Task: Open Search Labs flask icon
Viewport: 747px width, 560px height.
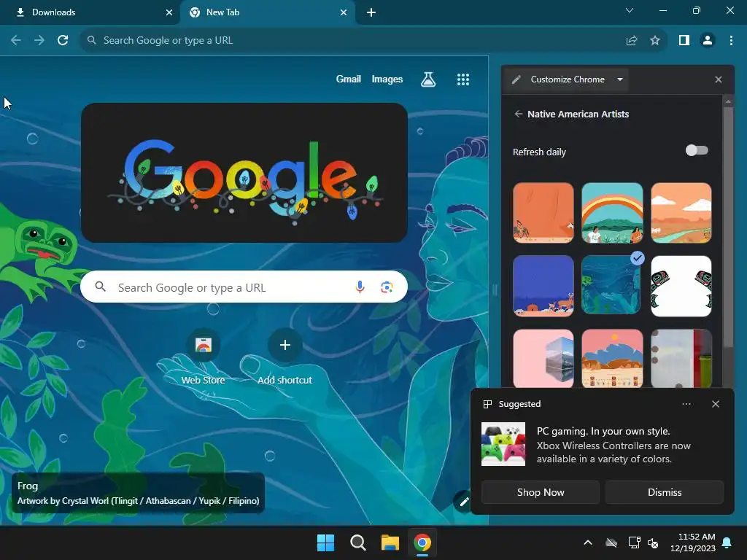Action: [x=427, y=79]
